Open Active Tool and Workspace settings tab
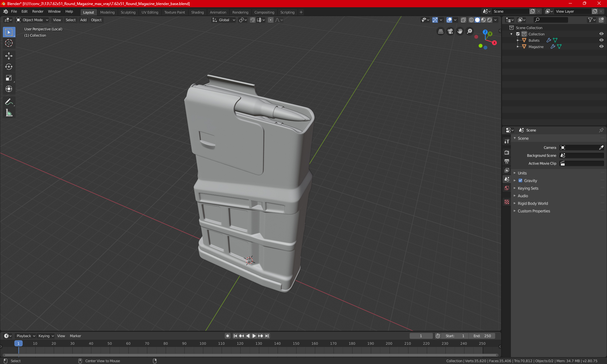 (x=507, y=141)
